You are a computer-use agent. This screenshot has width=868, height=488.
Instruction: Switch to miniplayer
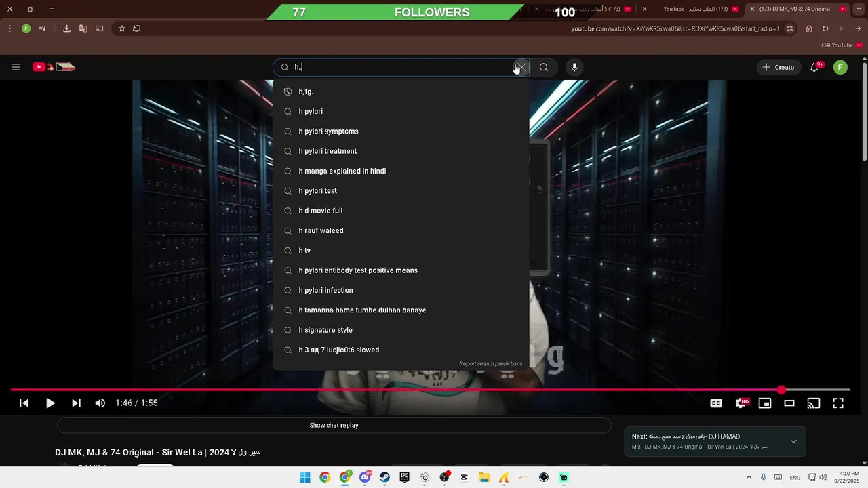click(765, 403)
